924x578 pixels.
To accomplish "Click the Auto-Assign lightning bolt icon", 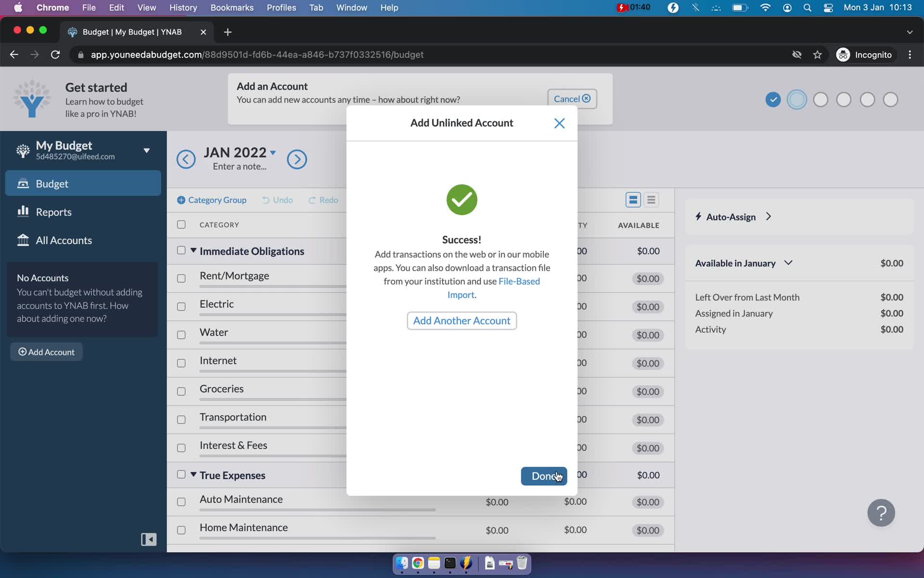I will point(698,216).
